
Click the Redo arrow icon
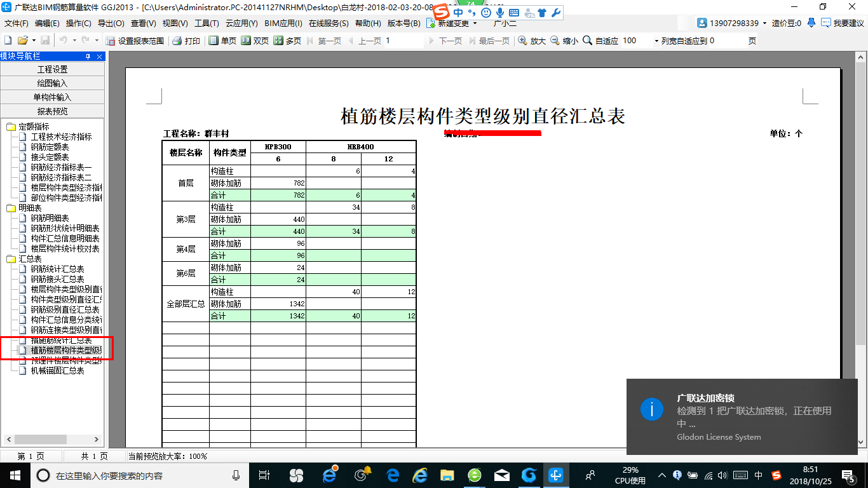pos(86,41)
